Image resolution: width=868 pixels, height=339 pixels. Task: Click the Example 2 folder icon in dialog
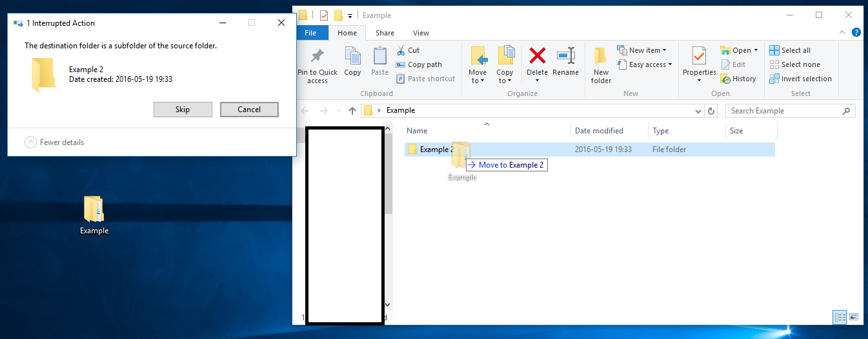pyautogui.click(x=43, y=74)
